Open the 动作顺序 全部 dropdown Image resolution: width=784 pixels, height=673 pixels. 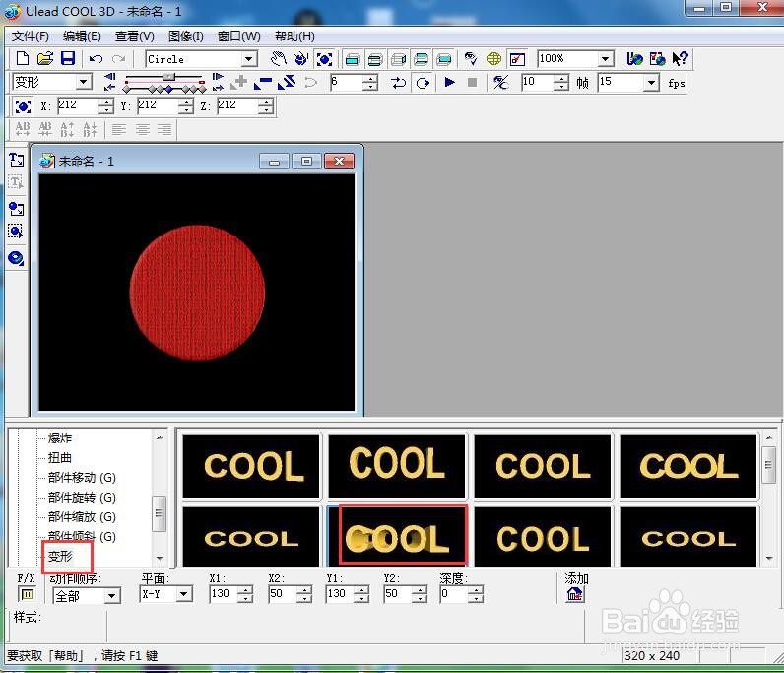(x=111, y=596)
